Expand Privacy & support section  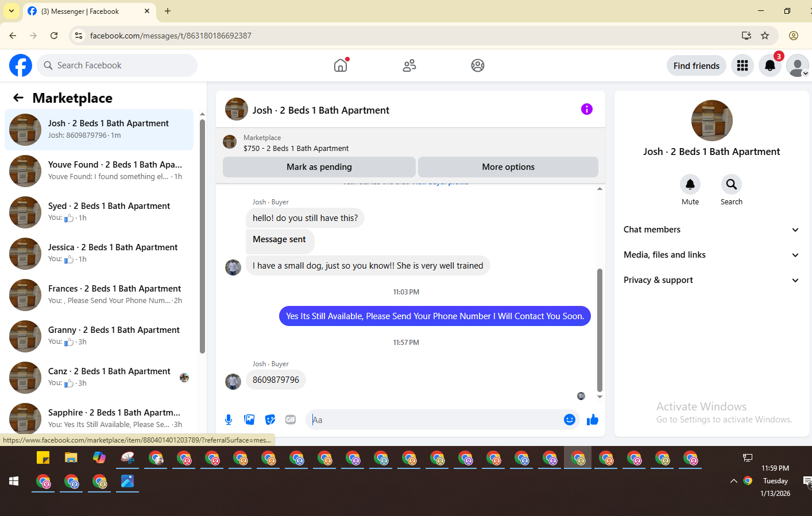[x=712, y=280]
